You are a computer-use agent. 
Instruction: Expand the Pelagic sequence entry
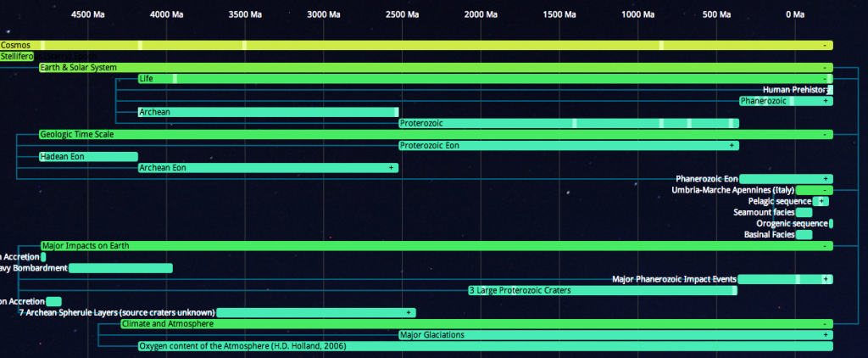coord(821,201)
